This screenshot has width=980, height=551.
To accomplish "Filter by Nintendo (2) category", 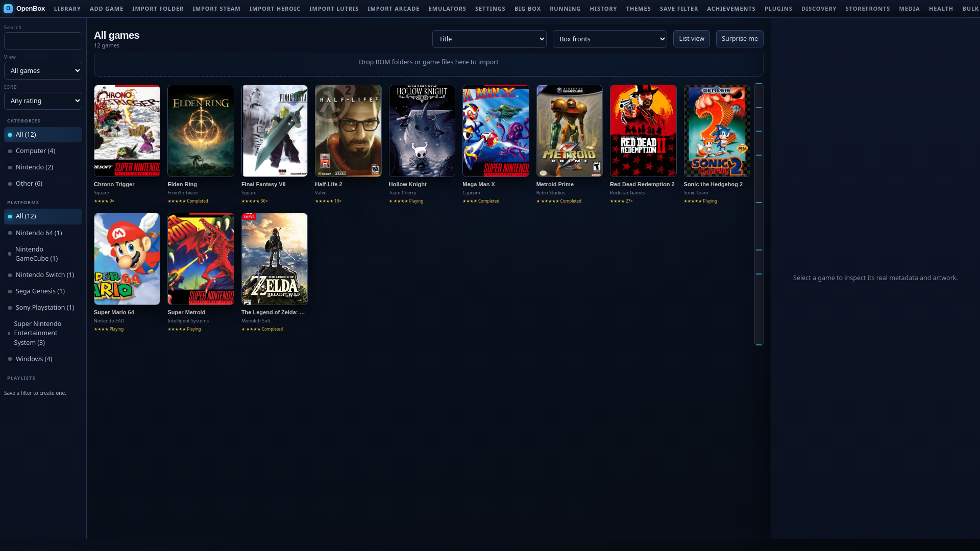I will tap(43, 167).
